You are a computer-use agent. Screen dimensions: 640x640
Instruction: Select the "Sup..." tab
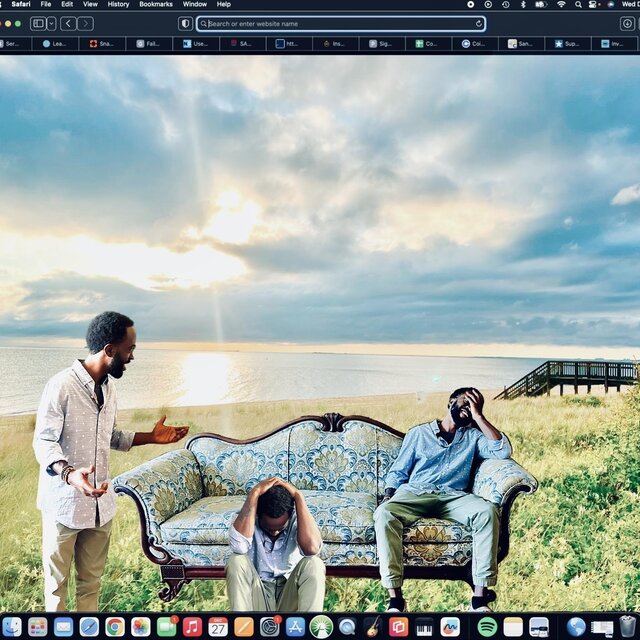pos(567,44)
